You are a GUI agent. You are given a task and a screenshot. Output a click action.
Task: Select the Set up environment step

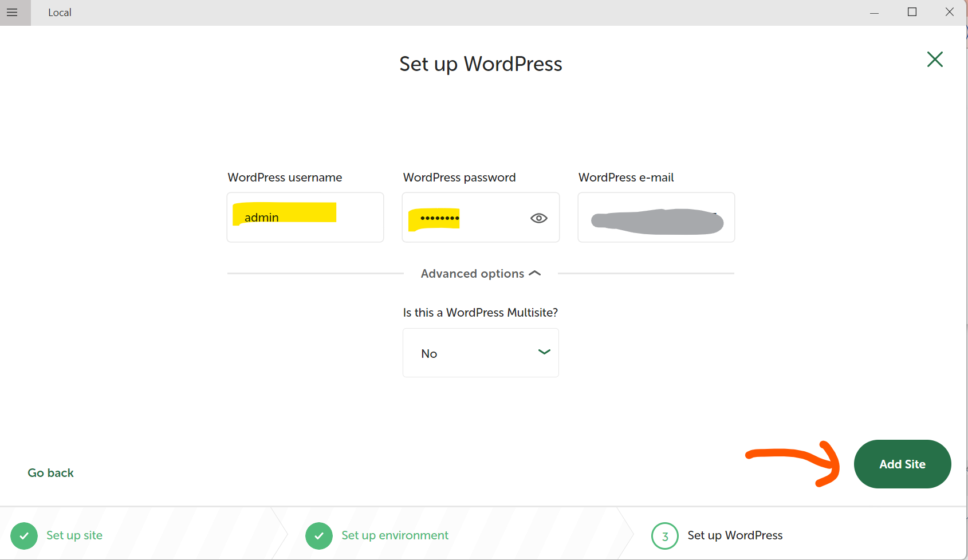click(x=395, y=535)
